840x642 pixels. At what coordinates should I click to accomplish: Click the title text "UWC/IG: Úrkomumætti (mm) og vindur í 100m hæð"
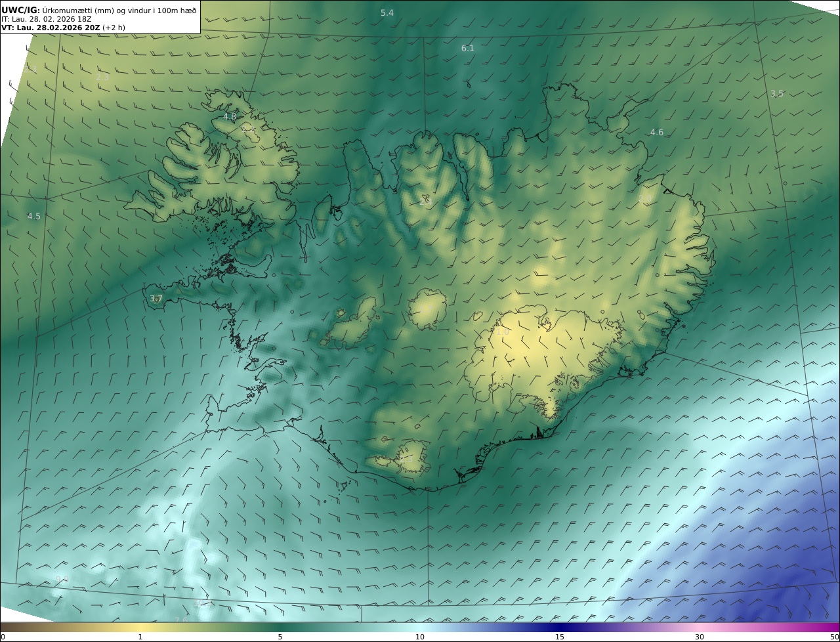[x=99, y=10]
